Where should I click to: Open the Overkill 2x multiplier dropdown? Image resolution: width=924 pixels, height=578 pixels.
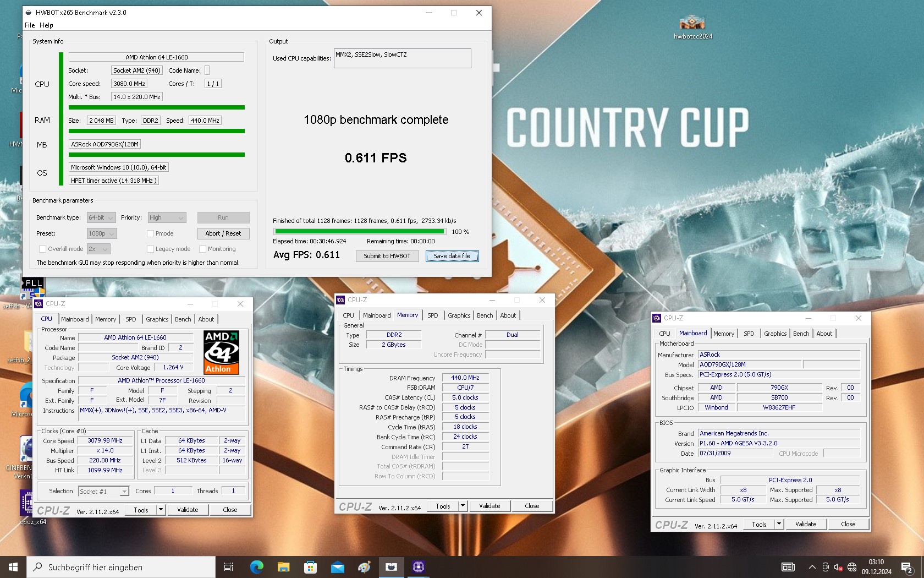[98, 249]
